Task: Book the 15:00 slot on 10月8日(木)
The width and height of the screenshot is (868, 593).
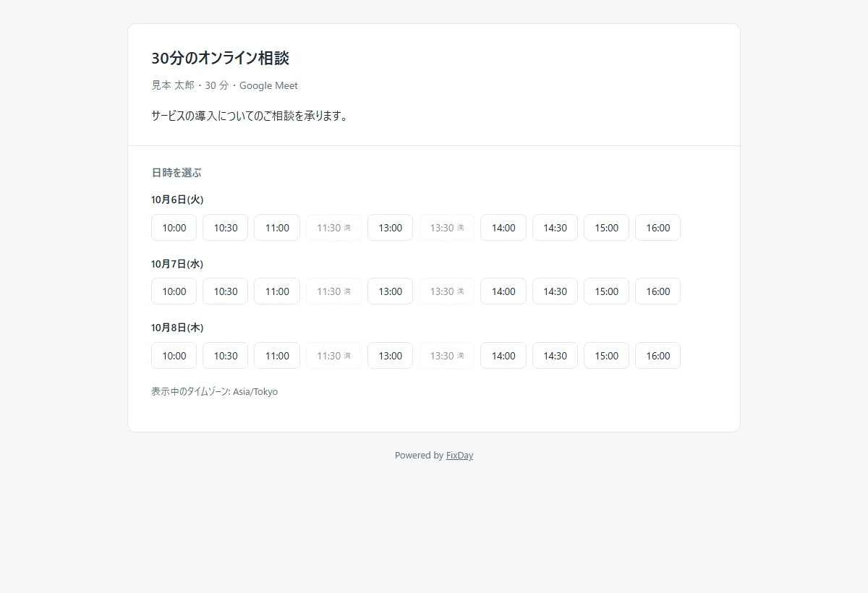Action: point(606,356)
